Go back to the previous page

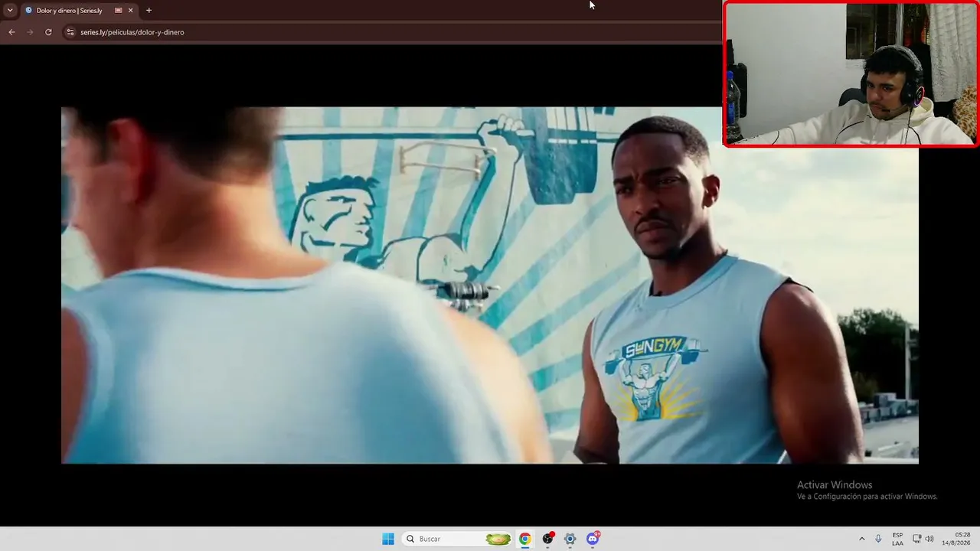tap(11, 32)
